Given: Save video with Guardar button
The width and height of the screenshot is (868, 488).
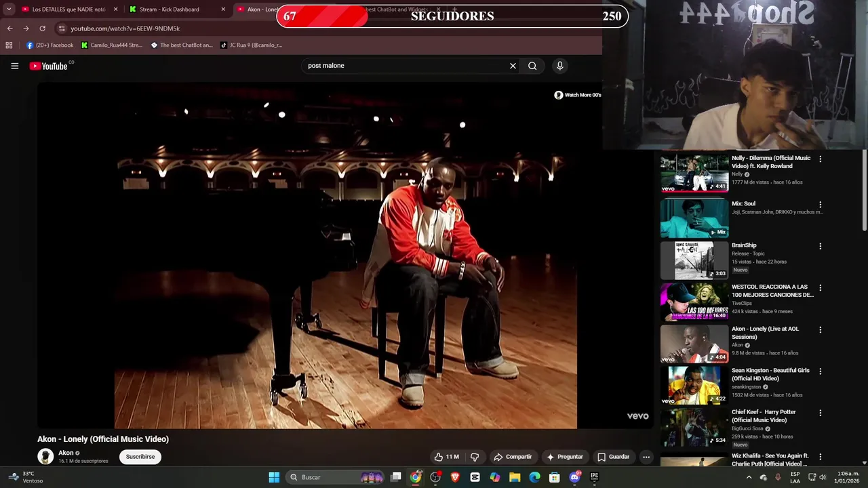Looking at the screenshot, I should pos(614,457).
